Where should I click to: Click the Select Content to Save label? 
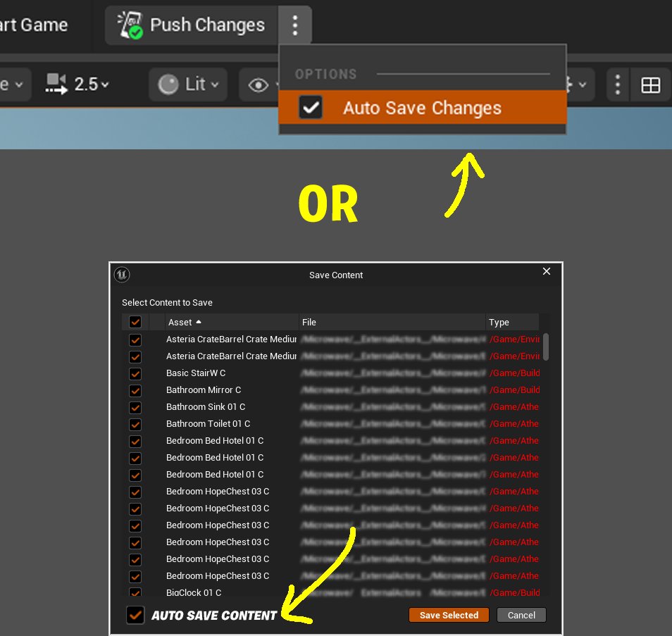tap(167, 303)
